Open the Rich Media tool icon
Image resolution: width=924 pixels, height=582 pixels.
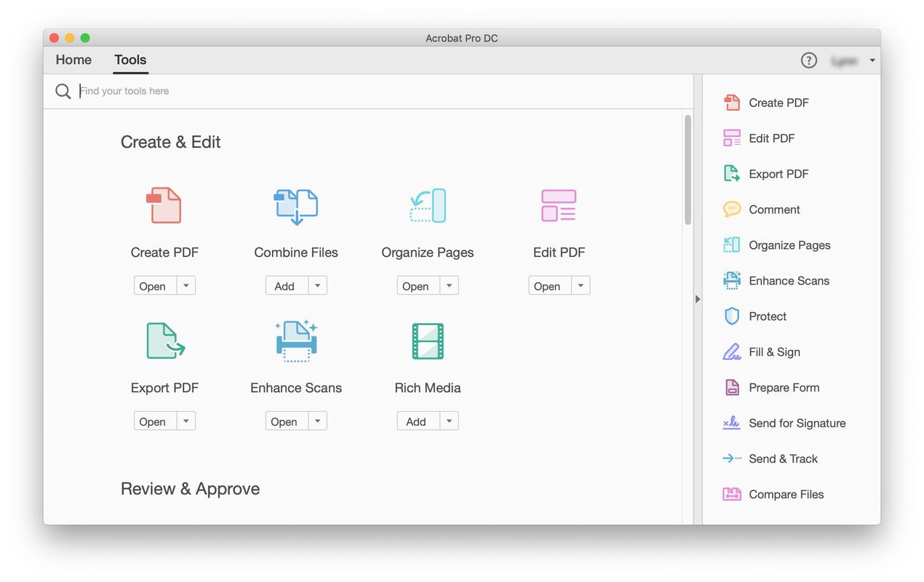pos(427,340)
